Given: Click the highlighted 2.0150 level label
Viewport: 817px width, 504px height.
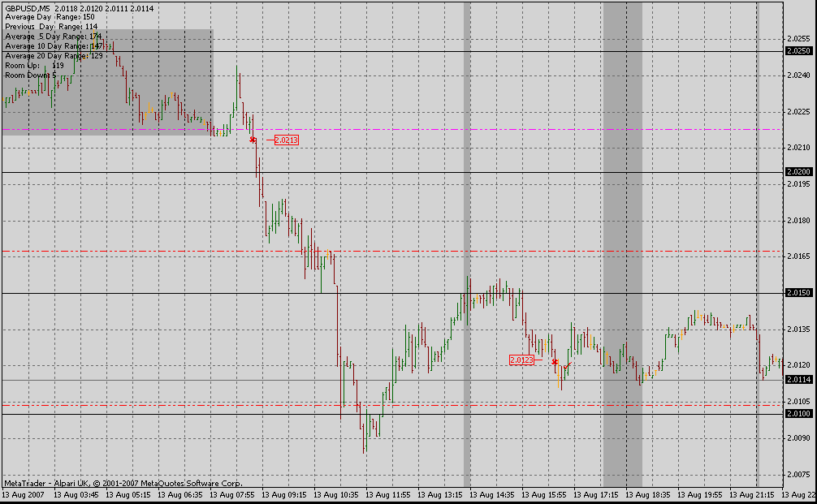Looking at the screenshot, I should coord(798,293).
